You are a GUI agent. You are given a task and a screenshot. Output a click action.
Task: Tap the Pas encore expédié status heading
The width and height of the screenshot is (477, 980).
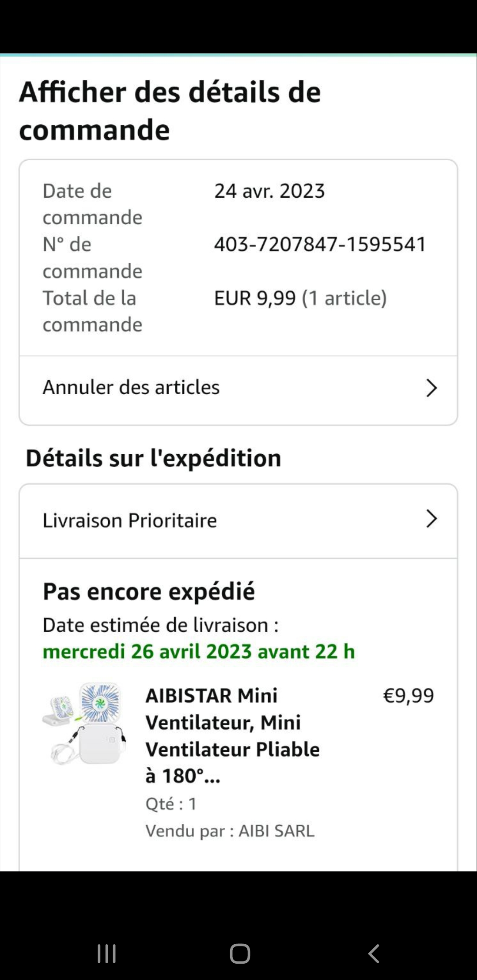point(149,592)
